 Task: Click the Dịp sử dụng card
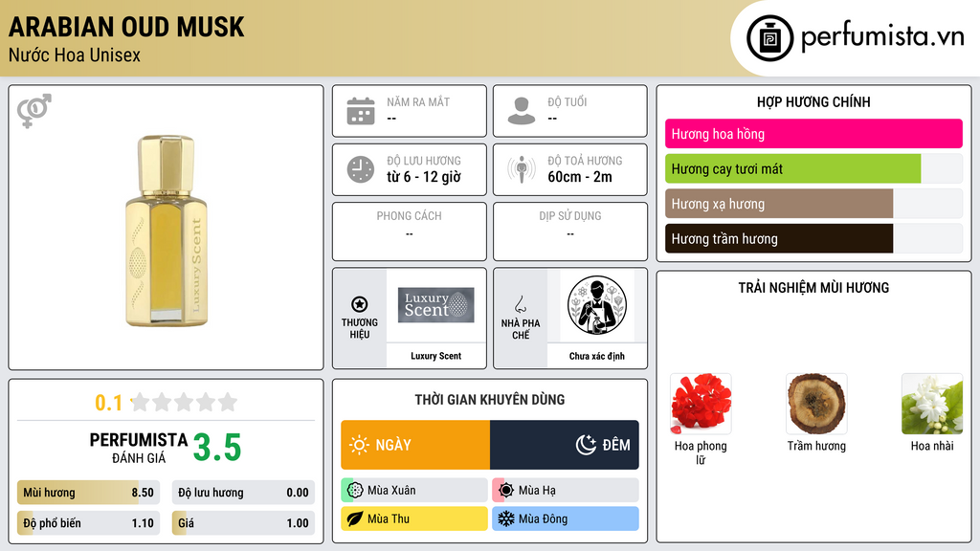click(x=570, y=231)
